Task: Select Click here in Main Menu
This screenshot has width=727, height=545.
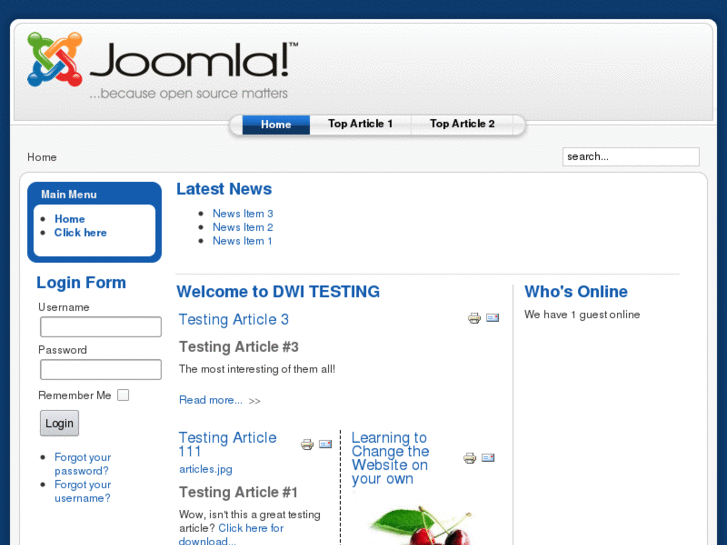Action: coord(80,232)
